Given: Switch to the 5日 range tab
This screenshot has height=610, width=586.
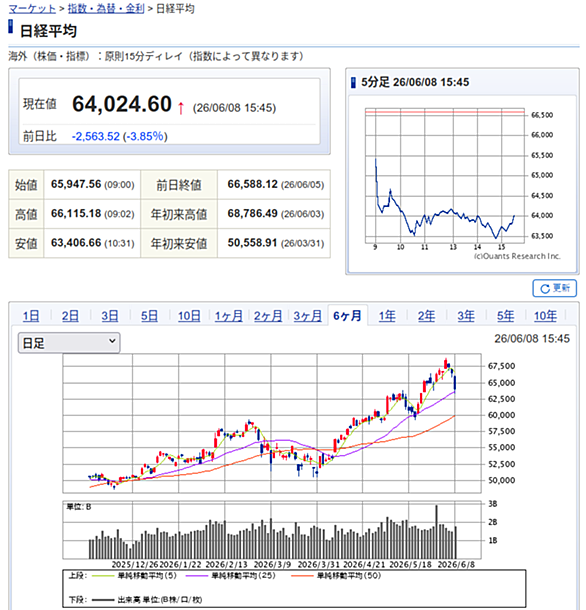Looking at the screenshot, I should [x=149, y=316].
